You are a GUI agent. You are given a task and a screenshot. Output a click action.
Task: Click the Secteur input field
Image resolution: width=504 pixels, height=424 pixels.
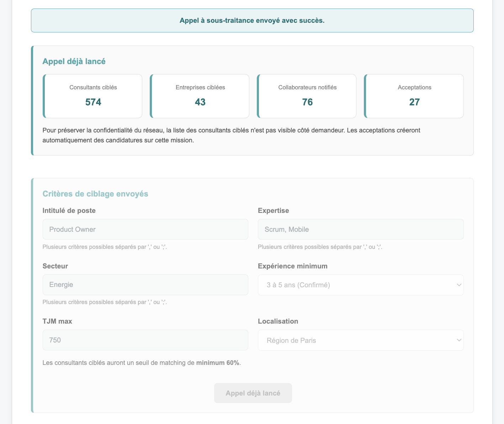coord(145,285)
